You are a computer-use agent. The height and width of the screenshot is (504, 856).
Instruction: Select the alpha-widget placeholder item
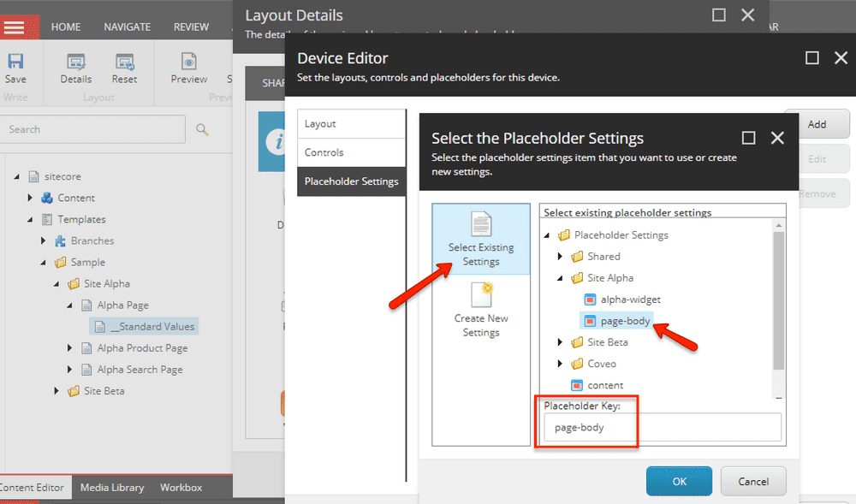(x=630, y=299)
